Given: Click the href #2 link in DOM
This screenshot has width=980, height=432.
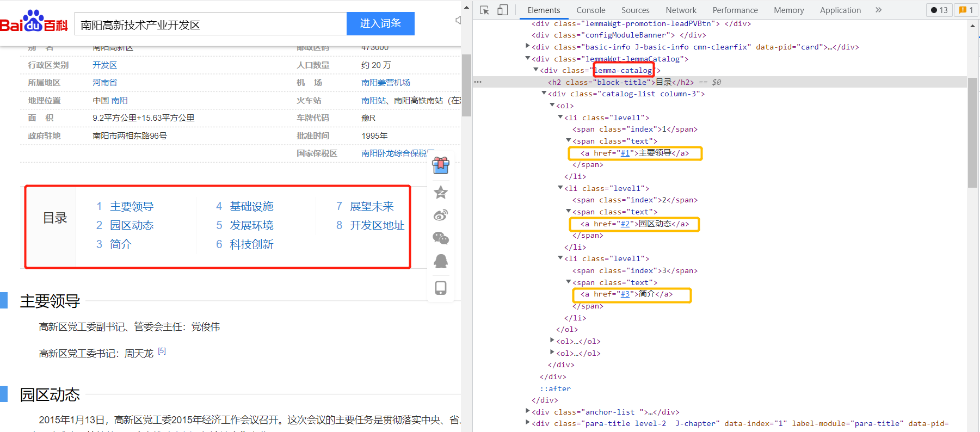Looking at the screenshot, I should [625, 224].
